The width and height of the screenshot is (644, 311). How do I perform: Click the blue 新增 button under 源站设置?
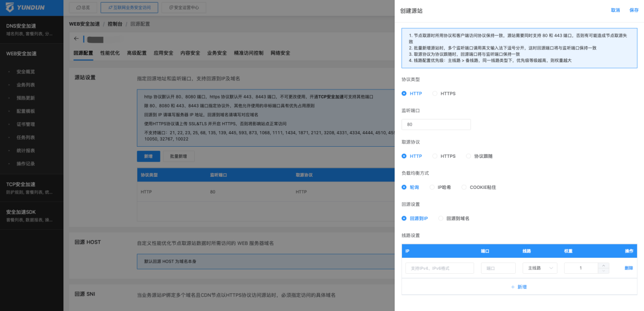pyautogui.click(x=148, y=156)
